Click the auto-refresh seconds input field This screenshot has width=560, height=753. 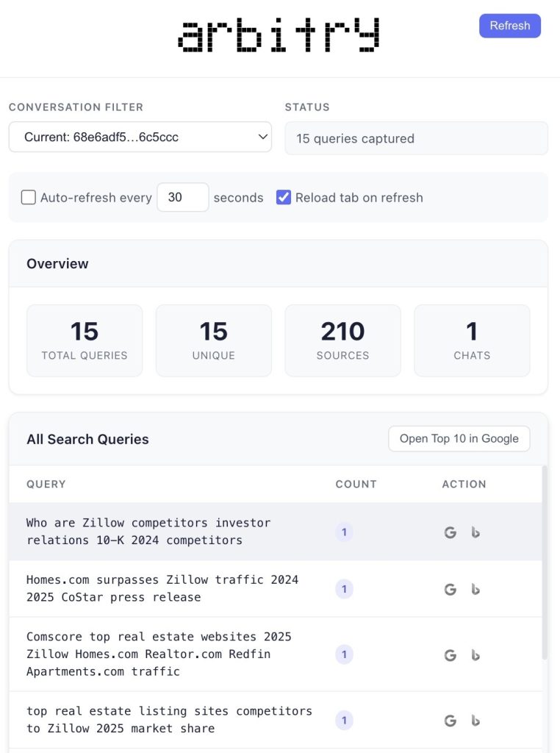point(182,197)
